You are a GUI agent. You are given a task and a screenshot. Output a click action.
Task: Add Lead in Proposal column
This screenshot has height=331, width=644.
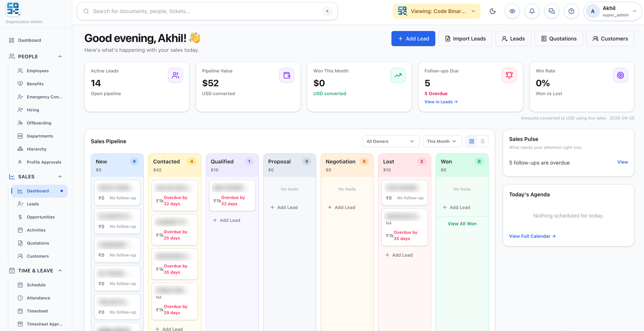pos(284,207)
